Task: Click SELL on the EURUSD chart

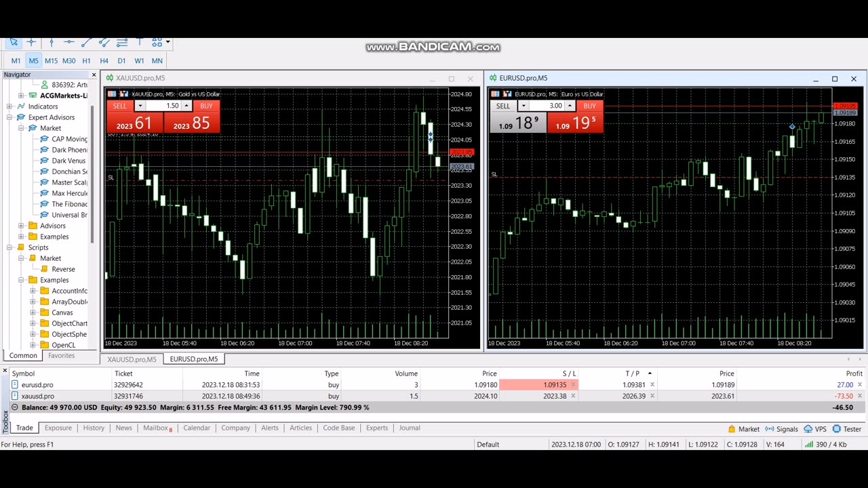Action: 503,106
